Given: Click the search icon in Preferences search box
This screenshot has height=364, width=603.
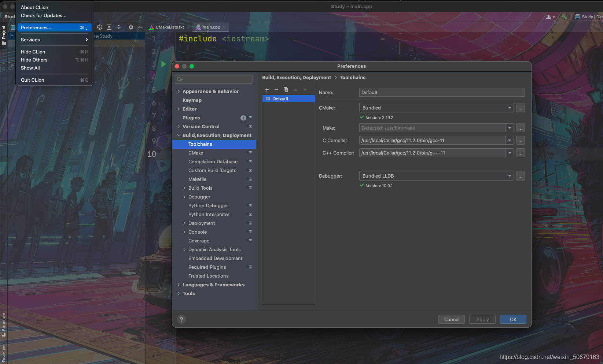Looking at the screenshot, I should point(180,79).
